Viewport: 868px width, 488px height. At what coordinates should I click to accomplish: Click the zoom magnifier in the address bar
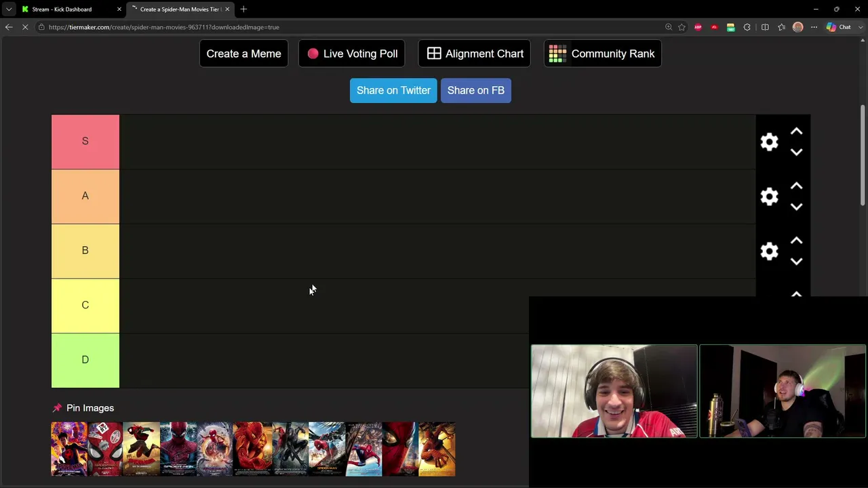pyautogui.click(x=669, y=27)
